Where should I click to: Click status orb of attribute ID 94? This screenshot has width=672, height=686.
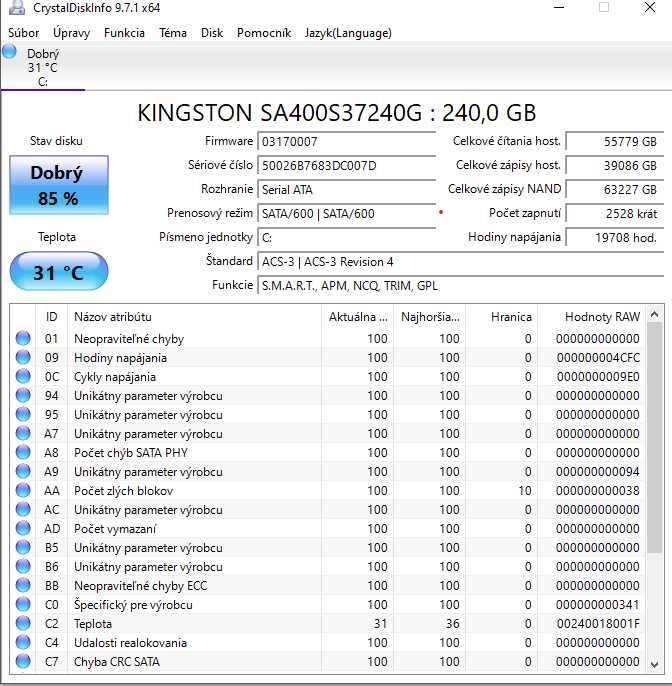click(x=23, y=396)
